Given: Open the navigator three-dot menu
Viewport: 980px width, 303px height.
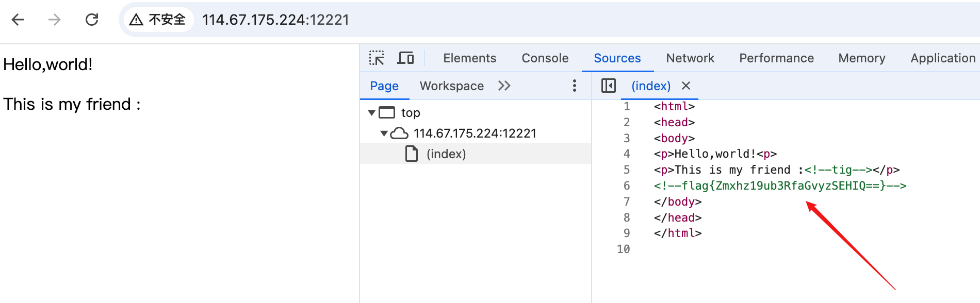Looking at the screenshot, I should coord(574,86).
